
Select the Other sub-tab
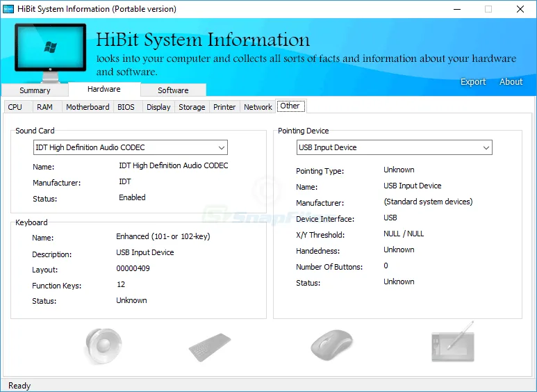coord(290,106)
